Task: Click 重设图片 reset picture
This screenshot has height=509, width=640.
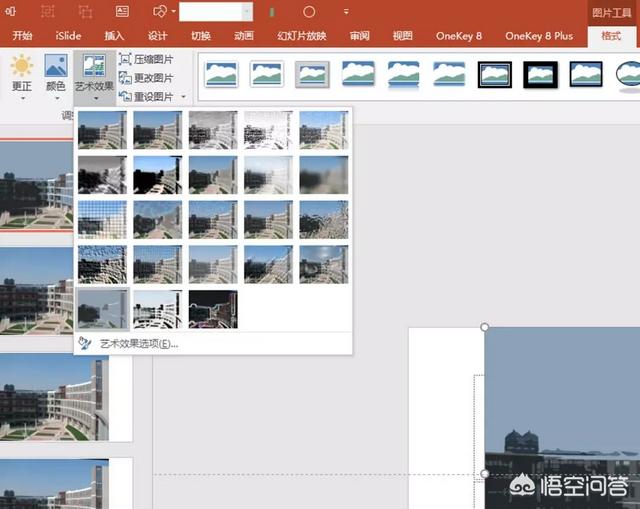Action: [146, 96]
